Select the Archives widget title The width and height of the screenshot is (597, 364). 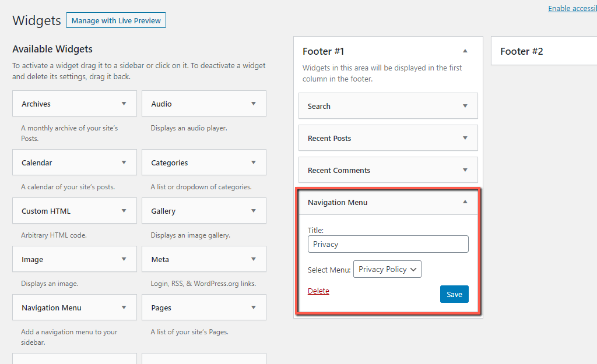pos(36,104)
